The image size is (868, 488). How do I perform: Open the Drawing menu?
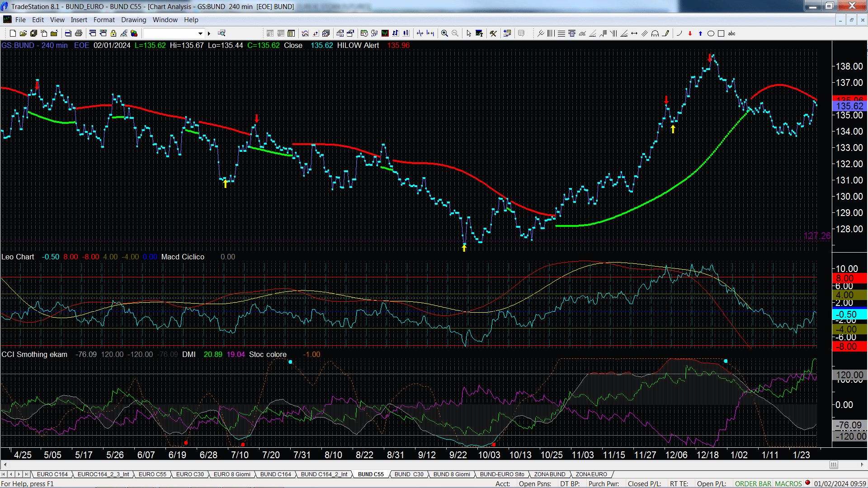[x=134, y=20]
